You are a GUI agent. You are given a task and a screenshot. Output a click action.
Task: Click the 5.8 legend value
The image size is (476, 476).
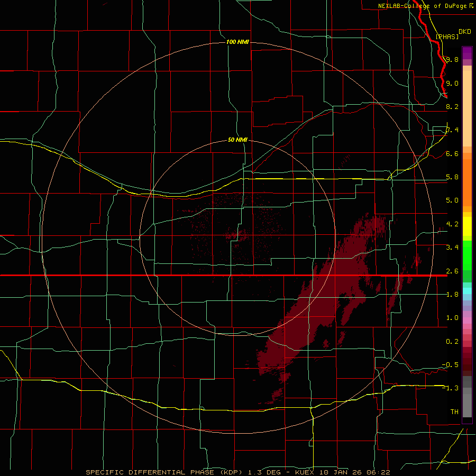452,177
